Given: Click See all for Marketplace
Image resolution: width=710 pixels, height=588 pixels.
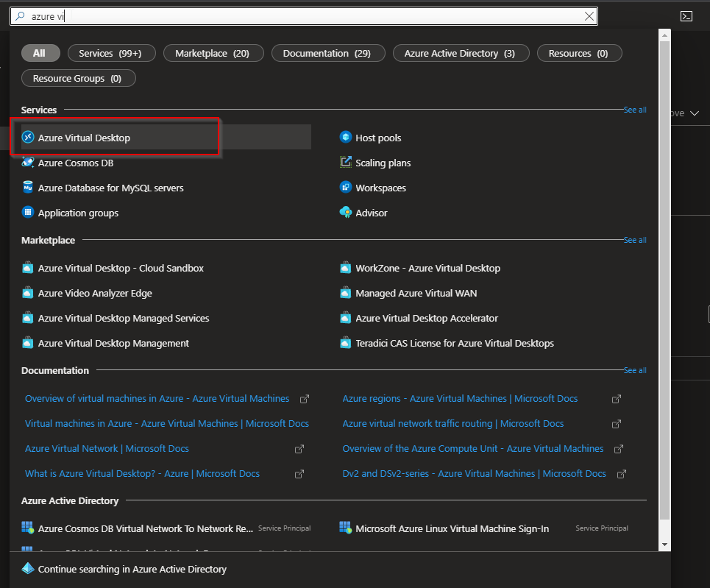Looking at the screenshot, I should click(x=635, y=240).
